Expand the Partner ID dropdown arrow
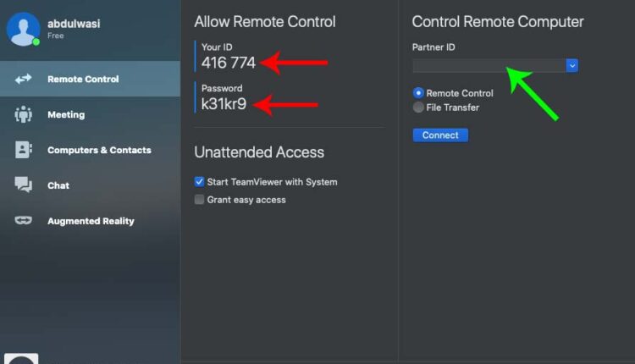This screenshot has height=364, width=635. [x=571, y=65]
